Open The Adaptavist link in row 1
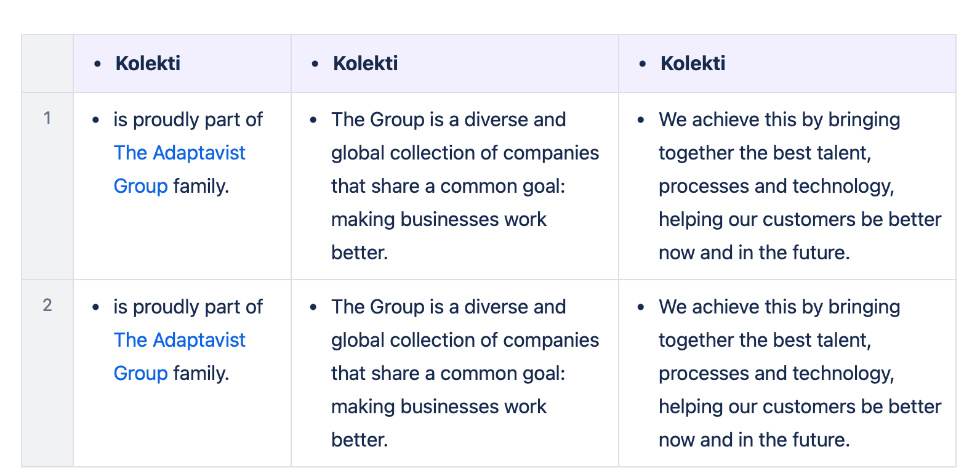 coord(179,153)
